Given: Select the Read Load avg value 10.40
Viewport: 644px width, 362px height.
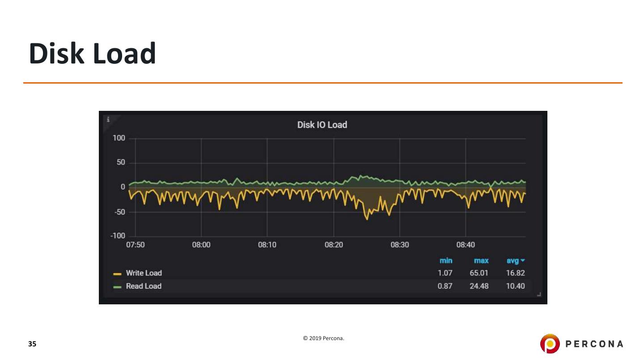Looking at the screenshot, I should pyautogui.click(x=516, y=286).
